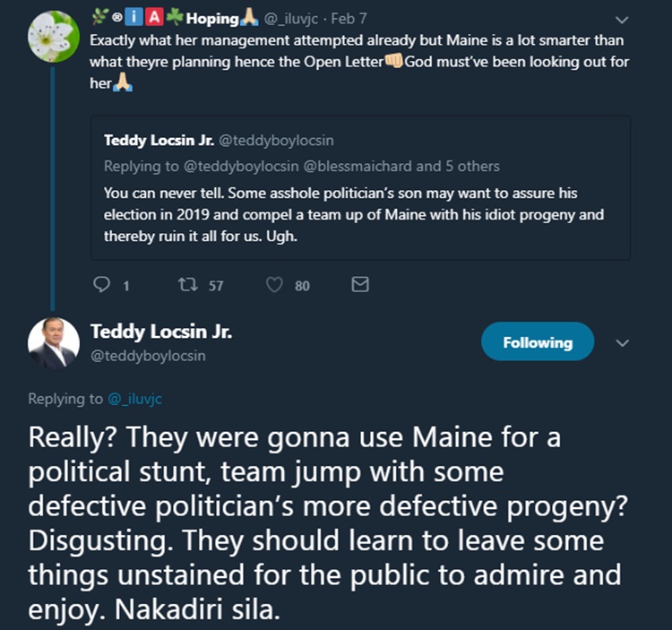Expand the chevron menu beside Following
Screen dimensions: 672x630
coord(624,342)
